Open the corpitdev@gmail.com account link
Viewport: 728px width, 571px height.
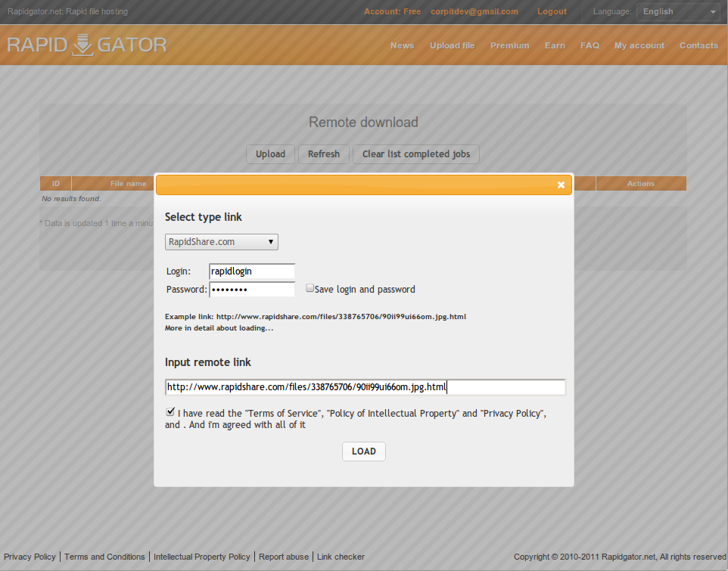point(474,11)
